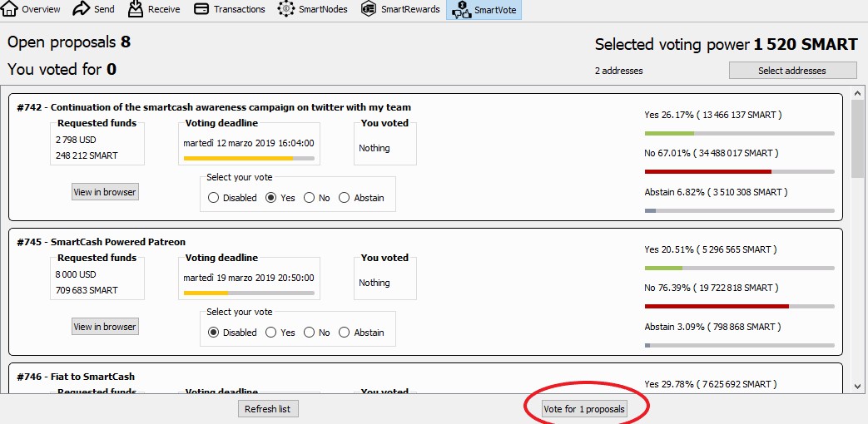Click the SmartNodes gear icon

click(x=285, y=9)
